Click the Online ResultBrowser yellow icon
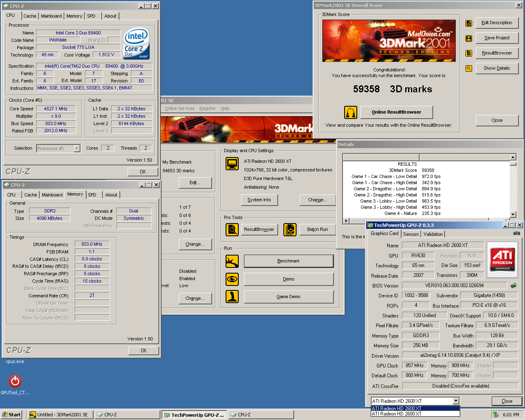This screenshot has width=525, height=420. [350, 112]
